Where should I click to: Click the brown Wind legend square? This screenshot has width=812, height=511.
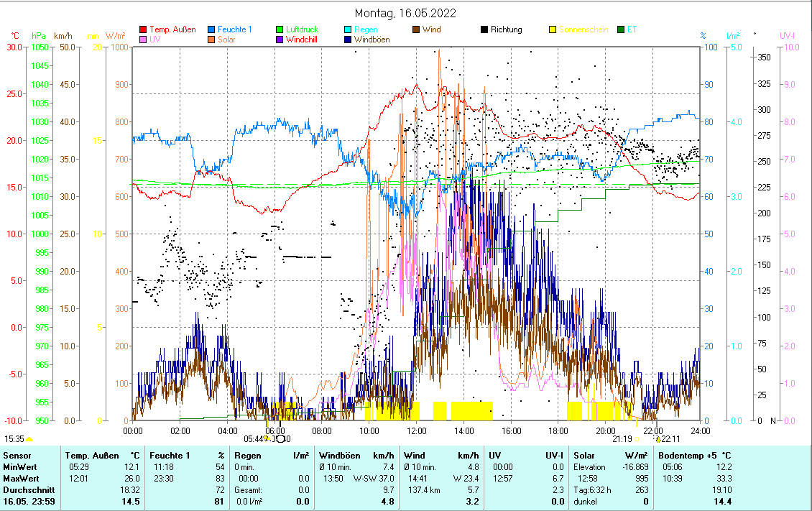(x=416, y=29)
